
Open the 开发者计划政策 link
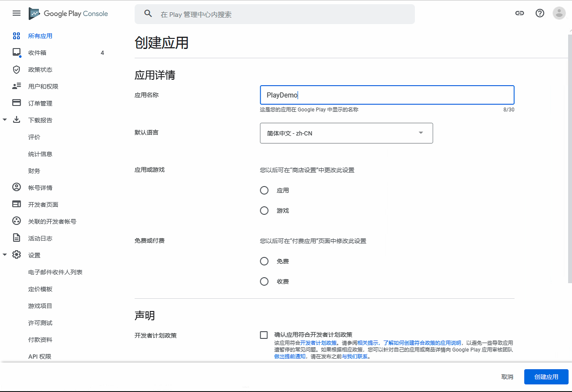pyautogui.click(x=318, y=343)
